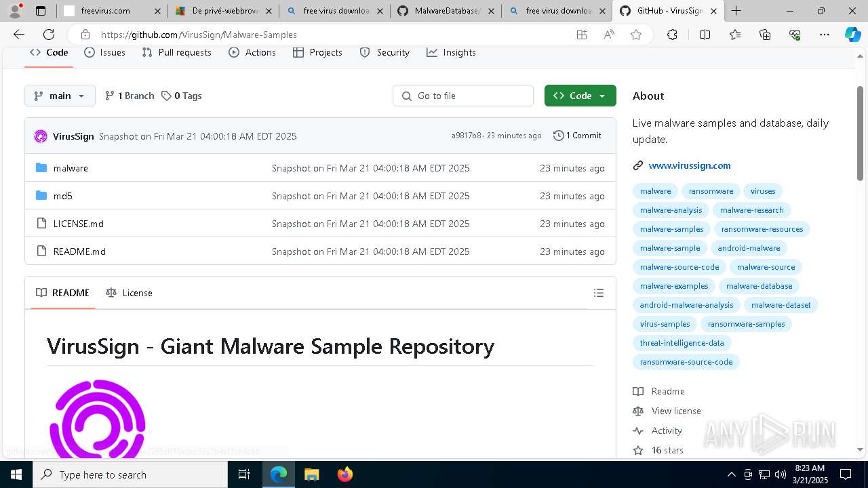The image size is (868, 488).
Task: Click the Windows taskbar search box
Action: pos(130,474)
